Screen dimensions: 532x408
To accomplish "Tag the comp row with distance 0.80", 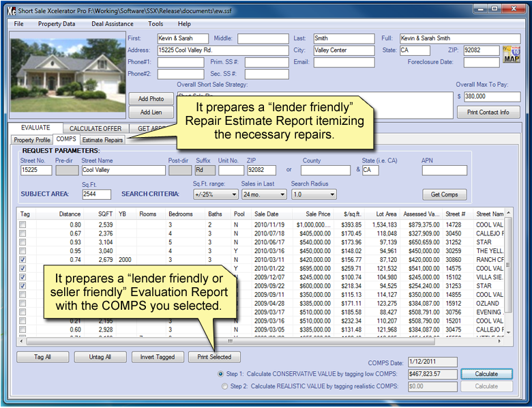I will 23,224.
